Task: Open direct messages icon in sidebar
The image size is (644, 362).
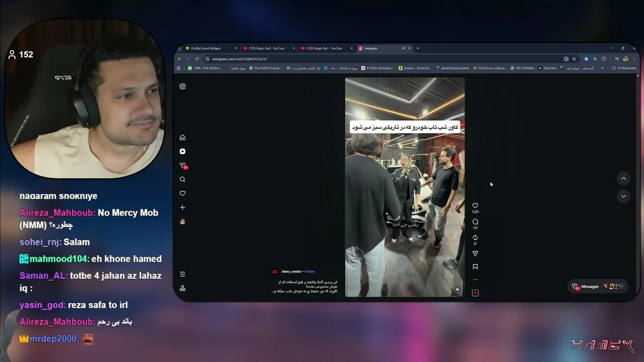Action: [x=183, y=165]
